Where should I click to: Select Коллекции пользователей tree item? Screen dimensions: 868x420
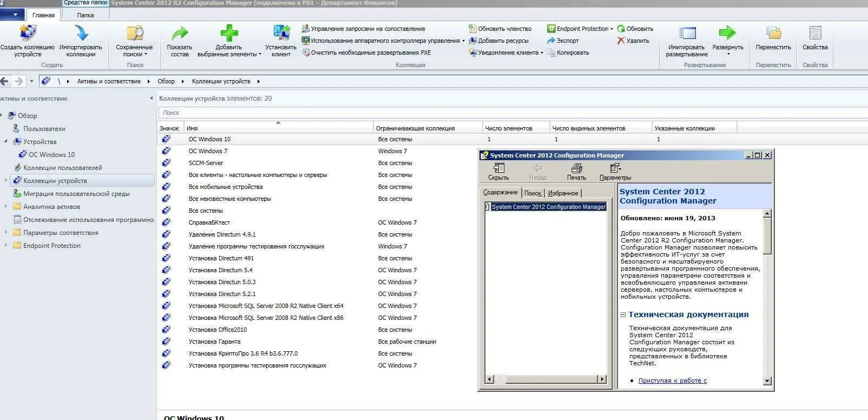62,168
